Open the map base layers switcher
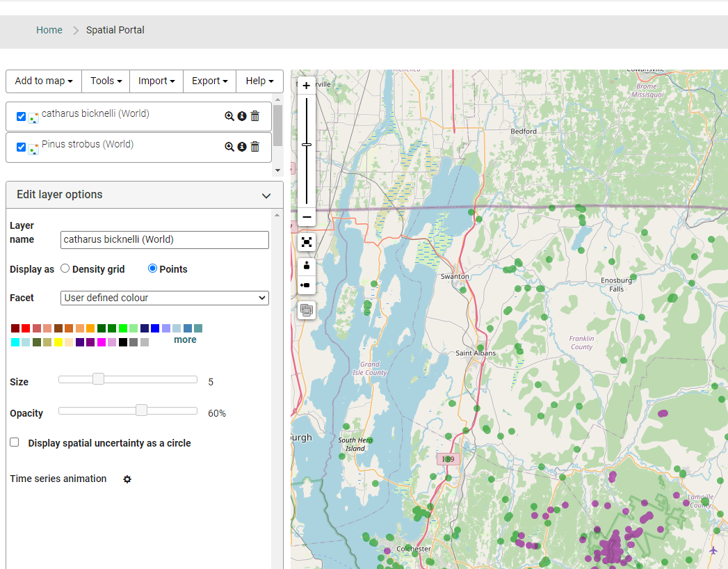The image size is (728, 569). coord(307,310)
